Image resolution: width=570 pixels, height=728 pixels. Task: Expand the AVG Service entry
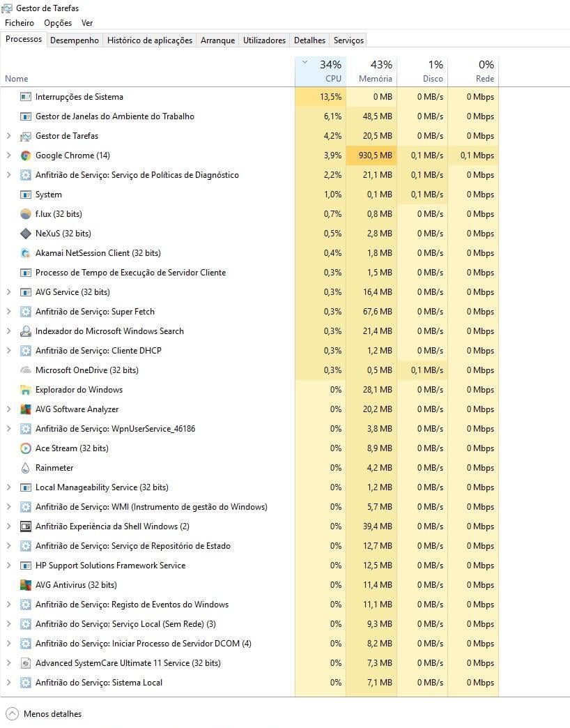click(x=8, y=292)
